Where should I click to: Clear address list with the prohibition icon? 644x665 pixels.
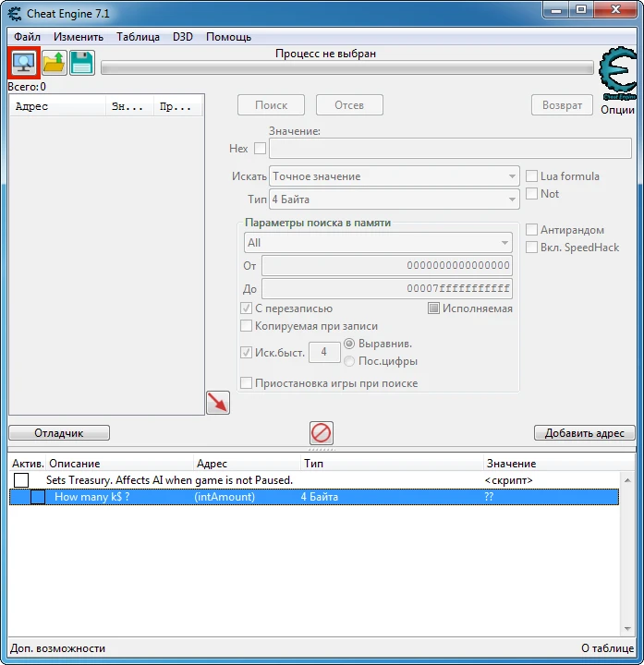pyautogui.click(x=322, y=433)
